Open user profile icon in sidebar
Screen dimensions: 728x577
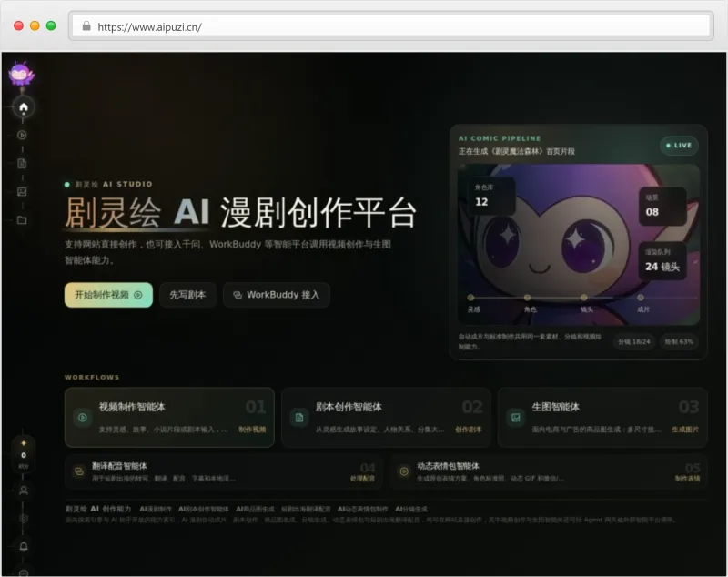tap(24, 491)
